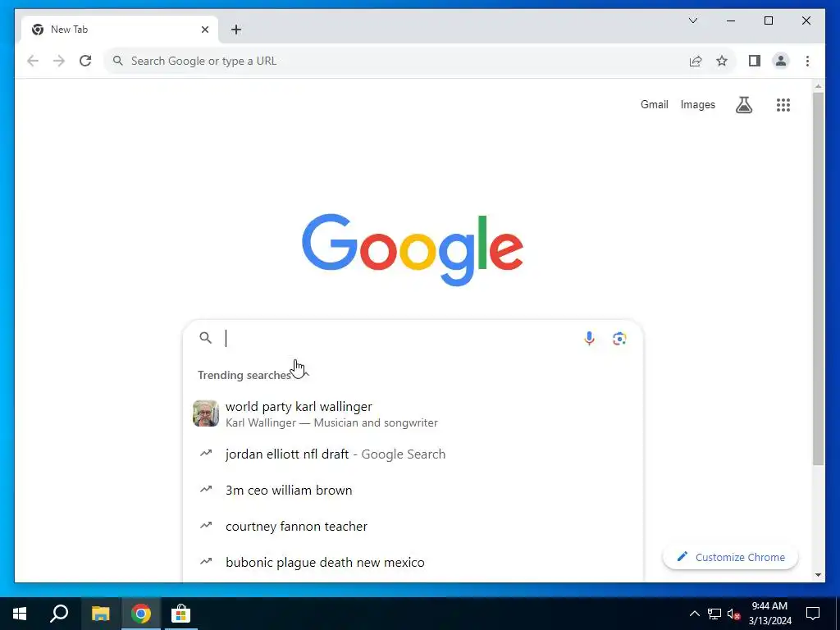The height and width of the screenshot is (630, 840).
Task: Click the back navigation arrow
Action: click(x=33, y=61)
